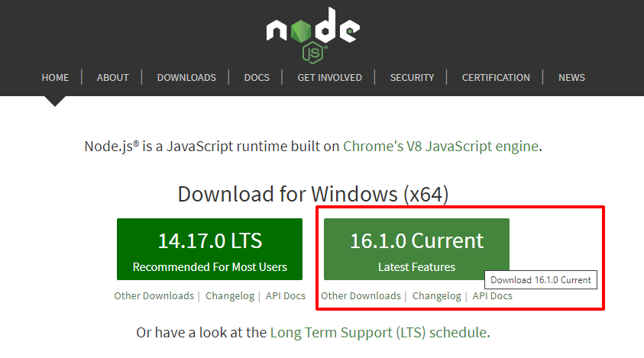Navigate to DOCS
The height and width of the screenshot is (358, 644).
pos(257,78)
